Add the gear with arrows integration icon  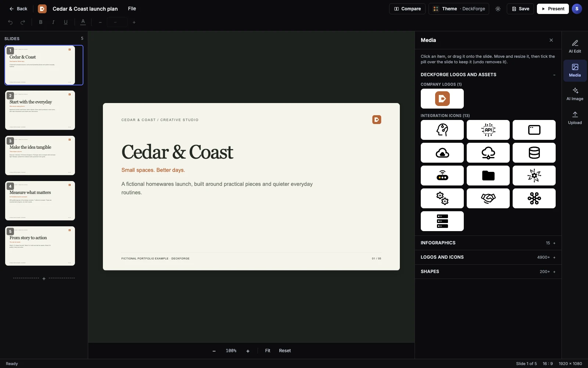(x=534, y=176)
